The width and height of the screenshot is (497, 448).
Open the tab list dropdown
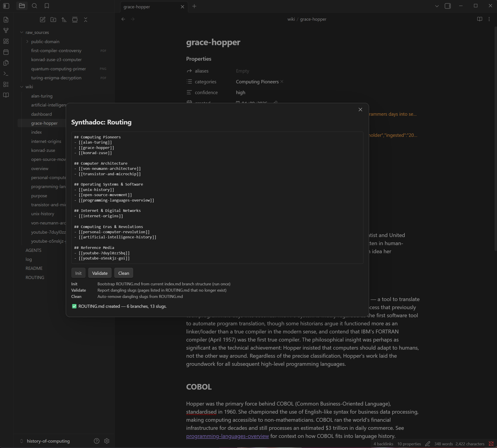pyautogui.click(x=437, y=6)
